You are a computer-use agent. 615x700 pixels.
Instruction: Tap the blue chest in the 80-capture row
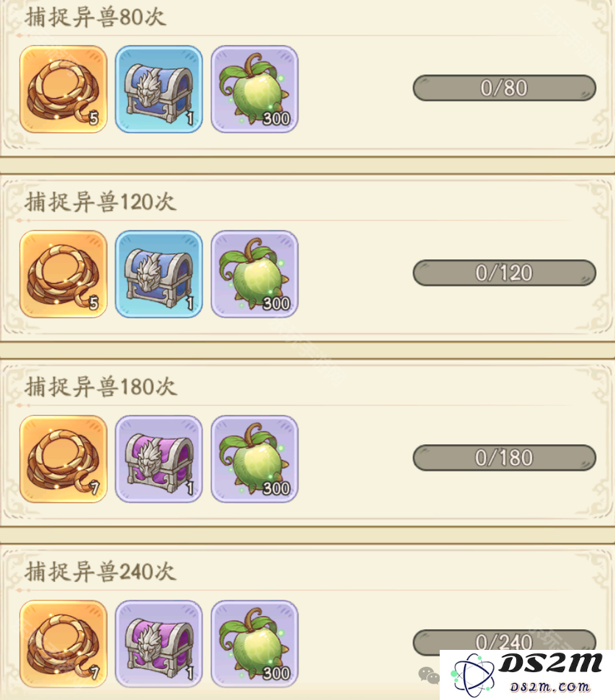[159, 89]
